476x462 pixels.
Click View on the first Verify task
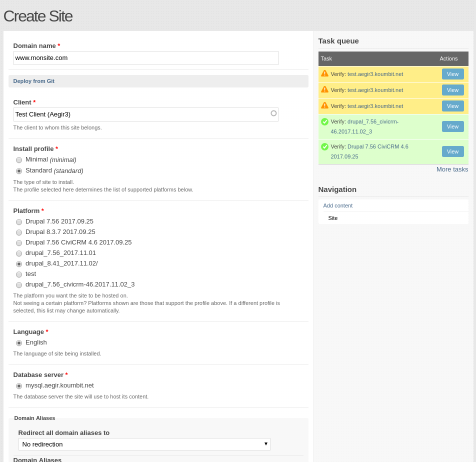click(452, 73)
